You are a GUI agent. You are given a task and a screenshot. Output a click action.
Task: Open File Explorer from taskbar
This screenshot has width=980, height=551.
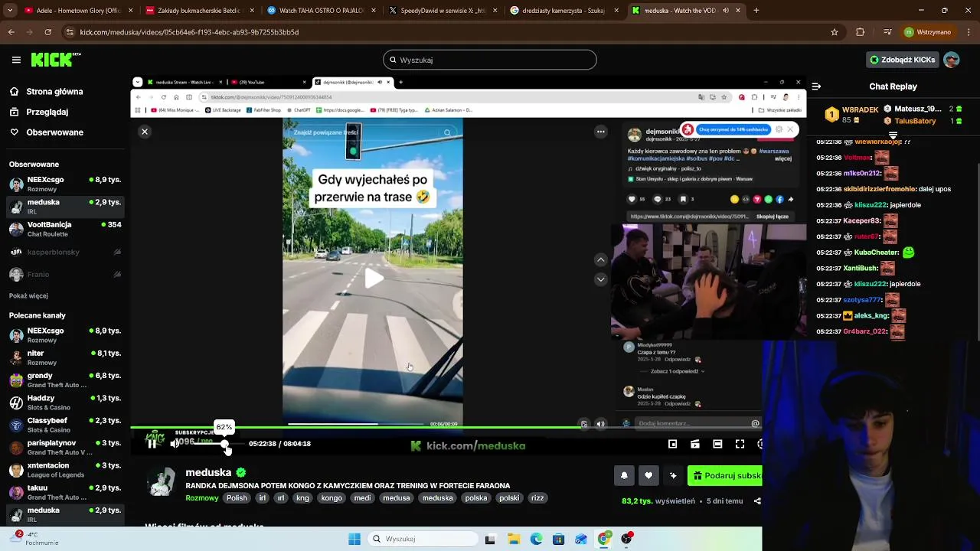coord(513,539)
